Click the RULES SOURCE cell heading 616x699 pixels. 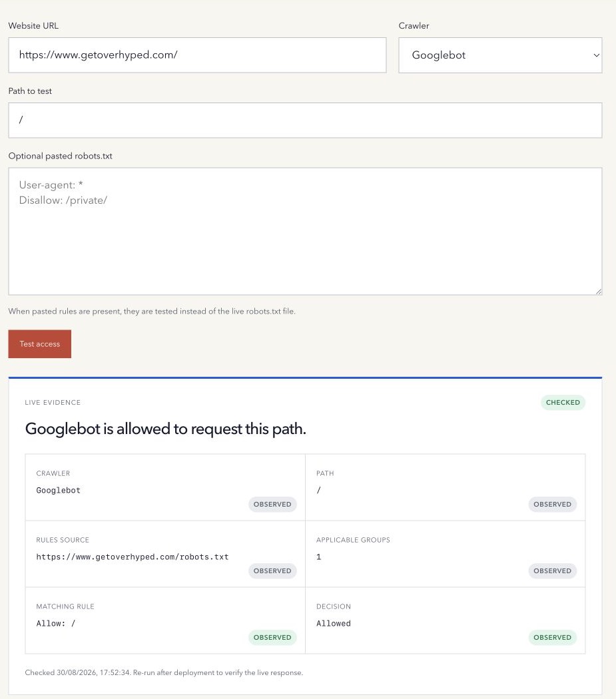click(63, 540)
